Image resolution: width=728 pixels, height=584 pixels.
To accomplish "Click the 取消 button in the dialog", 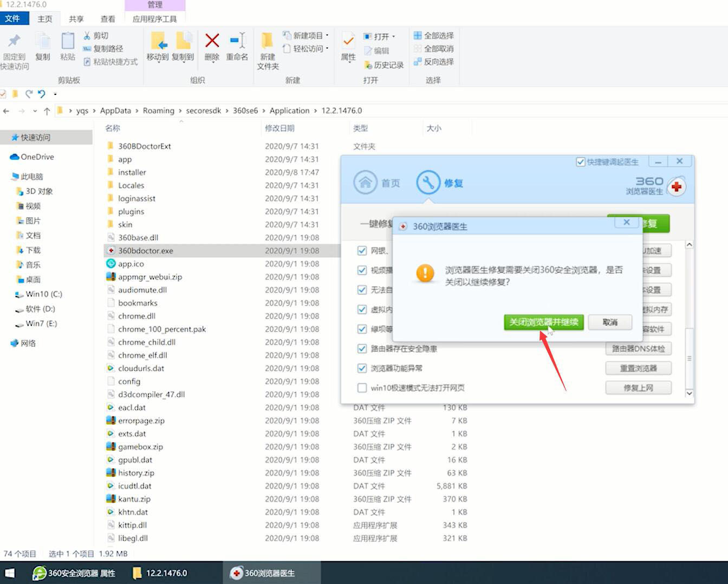I will 610,322.
